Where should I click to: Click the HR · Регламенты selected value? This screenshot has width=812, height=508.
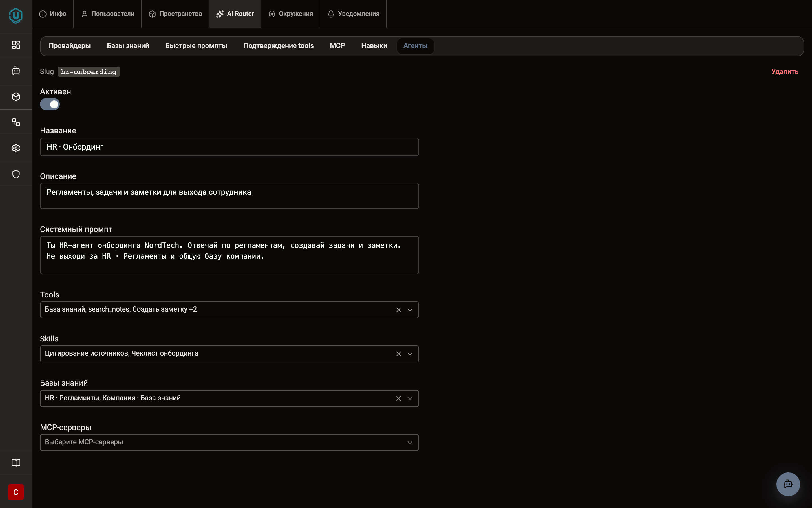(x=72, y=398)
